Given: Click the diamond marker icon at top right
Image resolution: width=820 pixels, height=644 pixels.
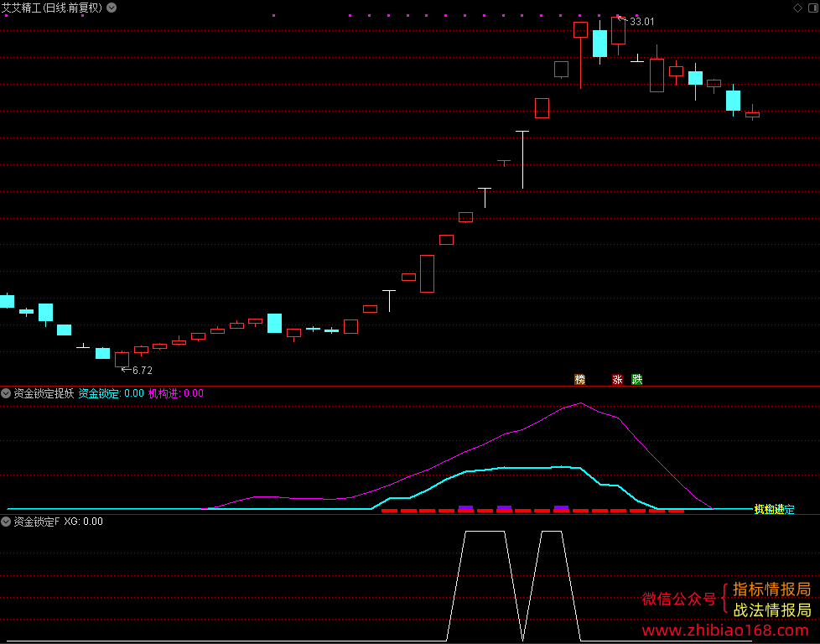Looking at the screenshot, I should click(797, 8).
